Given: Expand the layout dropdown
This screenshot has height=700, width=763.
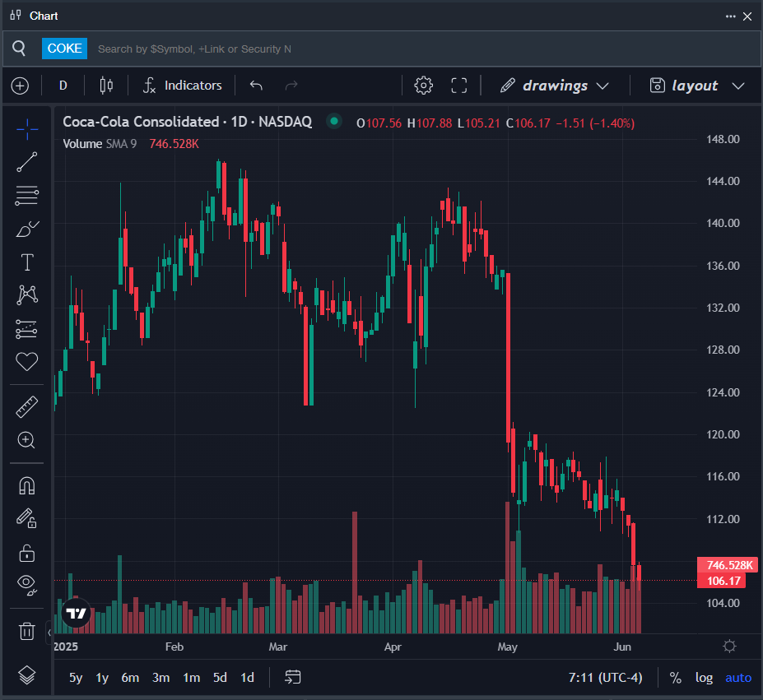Looking at the screenshot, I should (x=697, y=86).
